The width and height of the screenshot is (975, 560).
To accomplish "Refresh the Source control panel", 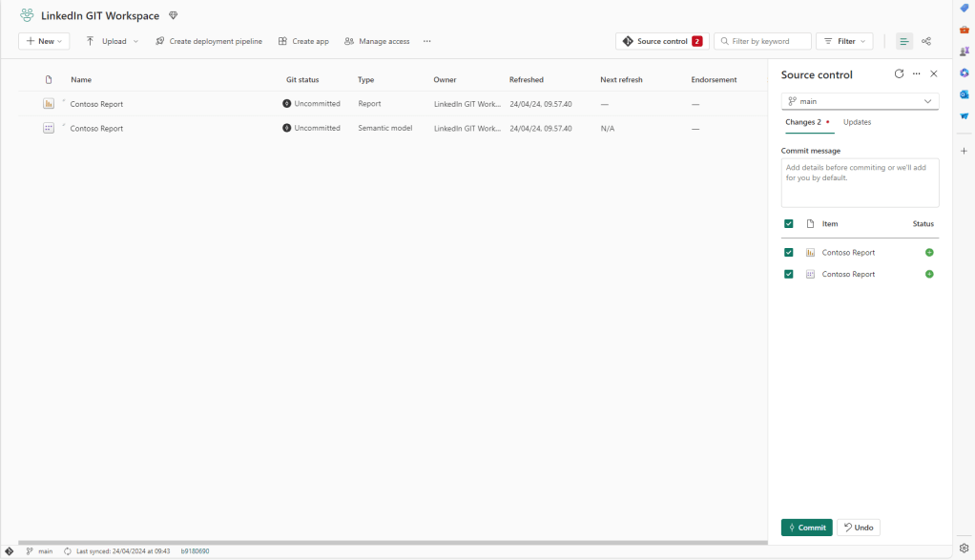I will (x=899, y=74).
